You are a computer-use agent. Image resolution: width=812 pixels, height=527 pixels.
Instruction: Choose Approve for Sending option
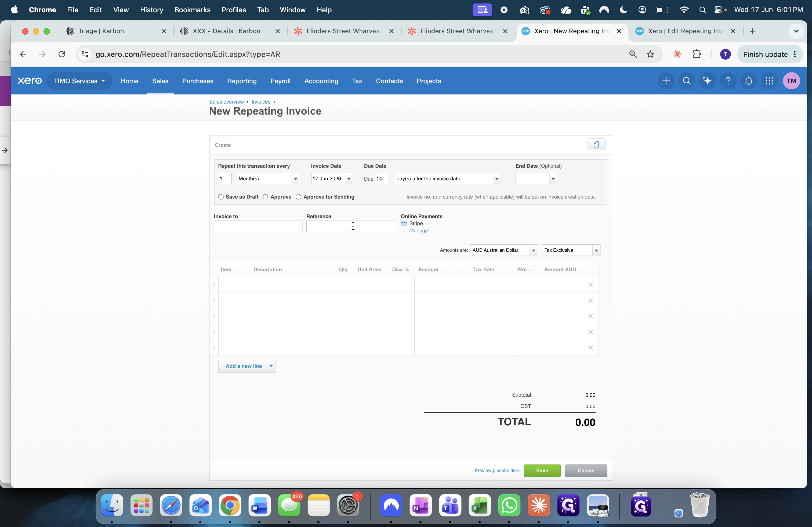(298, 197)
